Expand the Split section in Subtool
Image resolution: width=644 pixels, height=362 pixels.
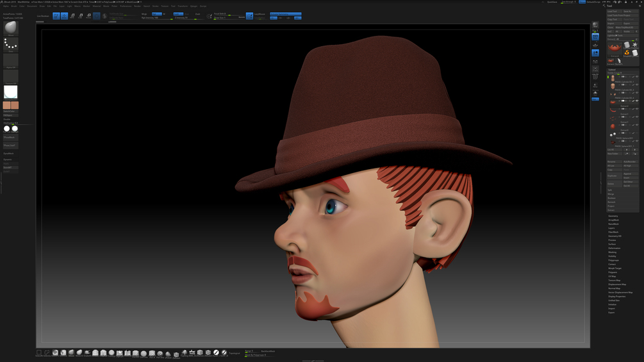click(x=610, y=190)
